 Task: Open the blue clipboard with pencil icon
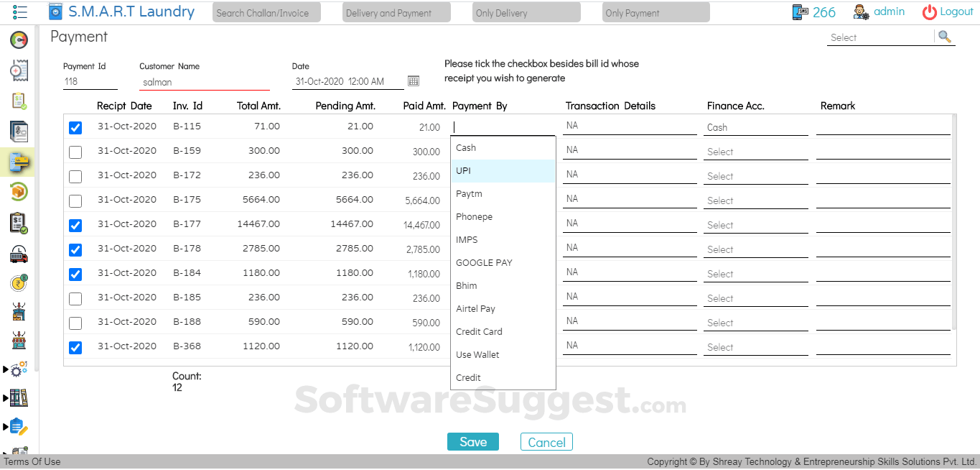tap(19, 426)
